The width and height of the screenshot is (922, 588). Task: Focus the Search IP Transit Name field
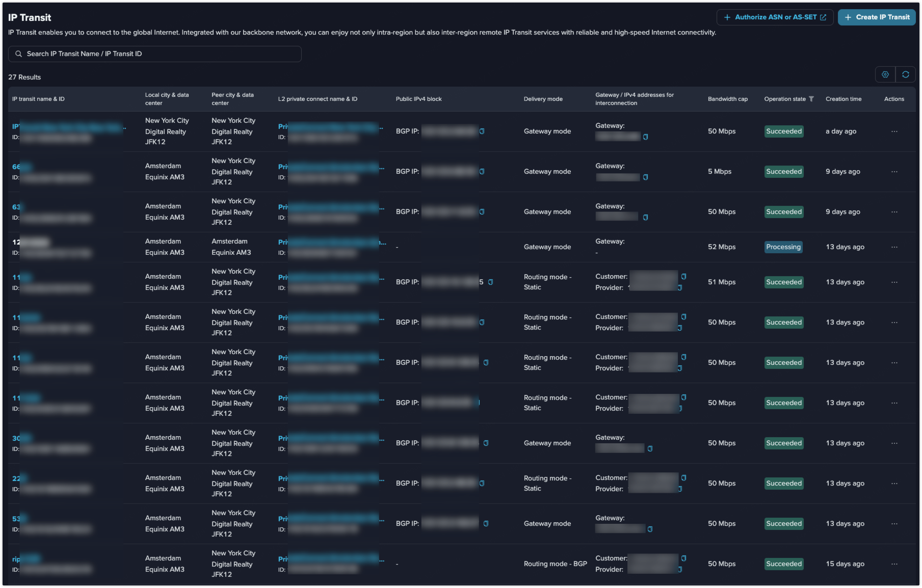pos(158,54)
